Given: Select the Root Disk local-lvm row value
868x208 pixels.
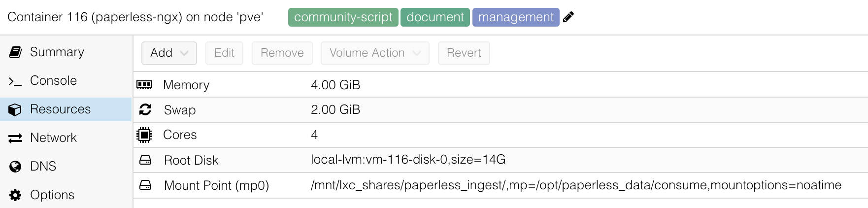Looking at the screenshot, I should (x=408, y=159).
